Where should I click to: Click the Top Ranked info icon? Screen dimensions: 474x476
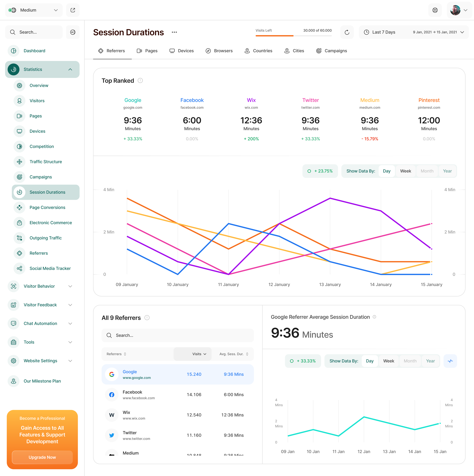tap(140, 81)
